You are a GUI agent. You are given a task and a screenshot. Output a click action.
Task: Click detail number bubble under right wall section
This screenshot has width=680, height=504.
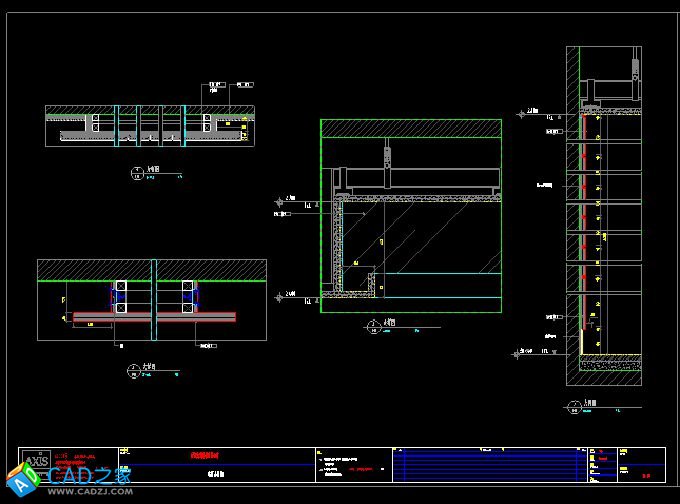coord(573,407)
